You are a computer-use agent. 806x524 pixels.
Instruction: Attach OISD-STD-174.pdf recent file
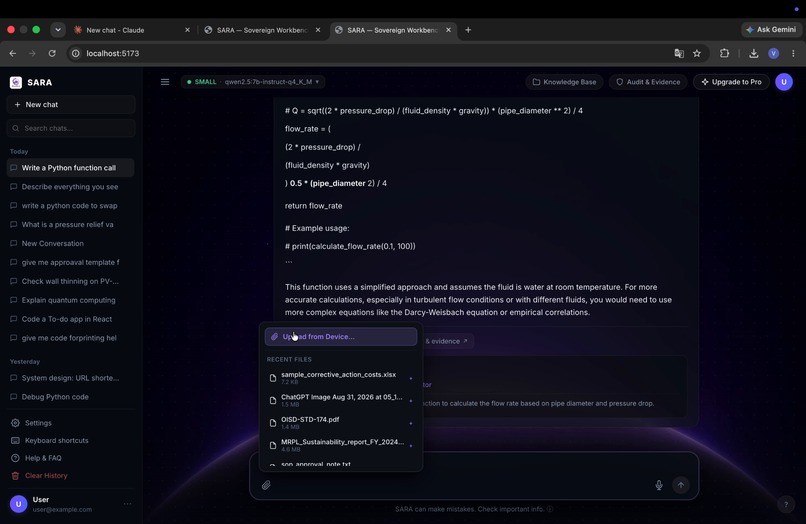341,423
